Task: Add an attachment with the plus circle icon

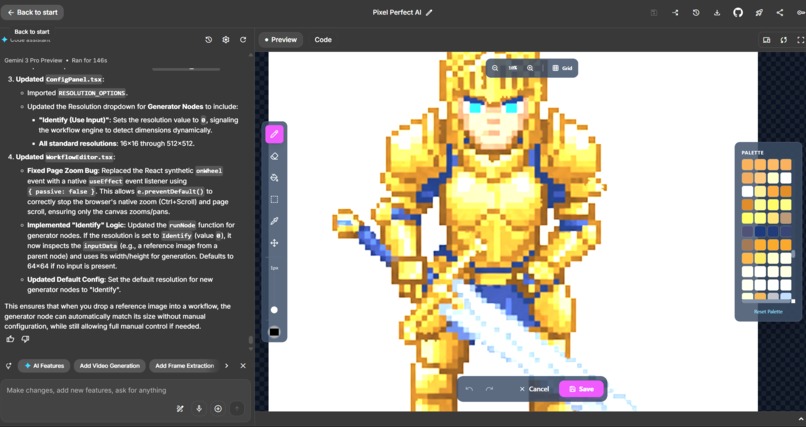Action: [218, 409]
